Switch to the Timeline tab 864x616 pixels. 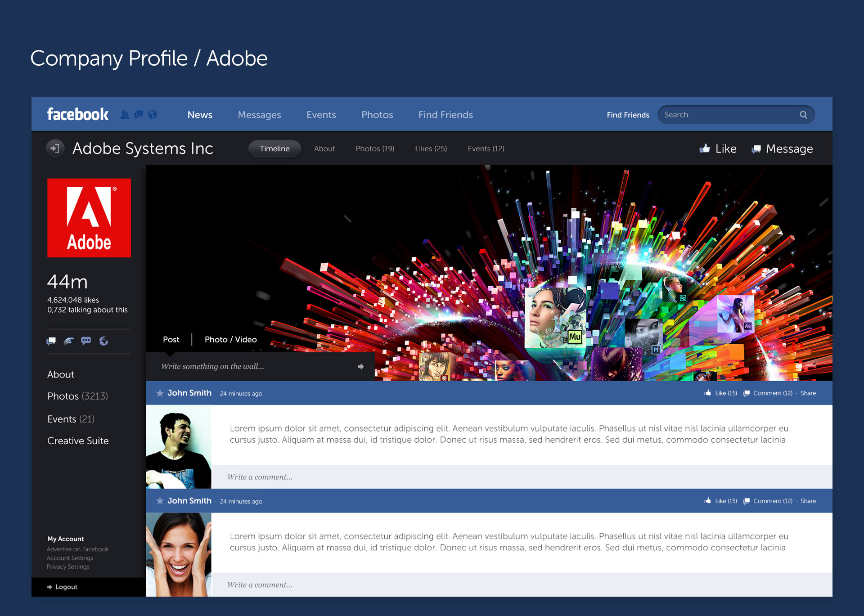point(274,149)
